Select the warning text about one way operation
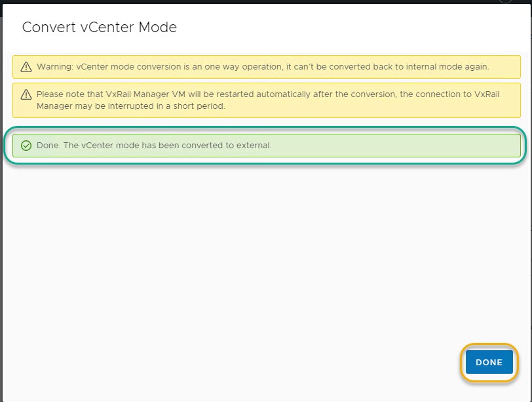 tap(263, 66)
